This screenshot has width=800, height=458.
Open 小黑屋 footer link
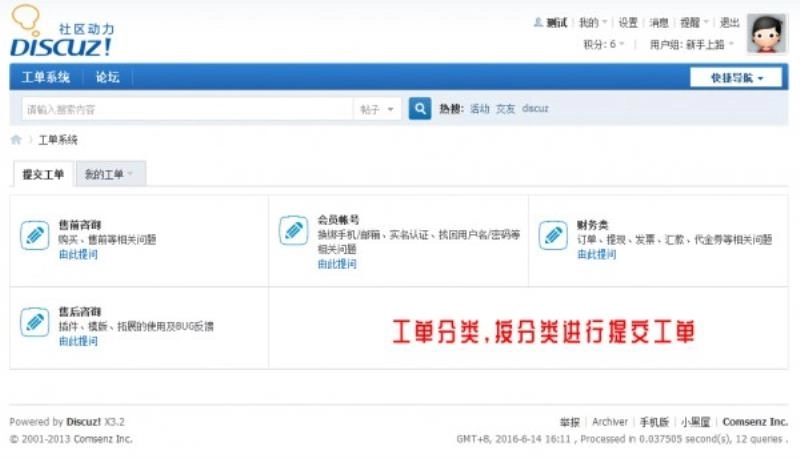[x=695, y=422]
